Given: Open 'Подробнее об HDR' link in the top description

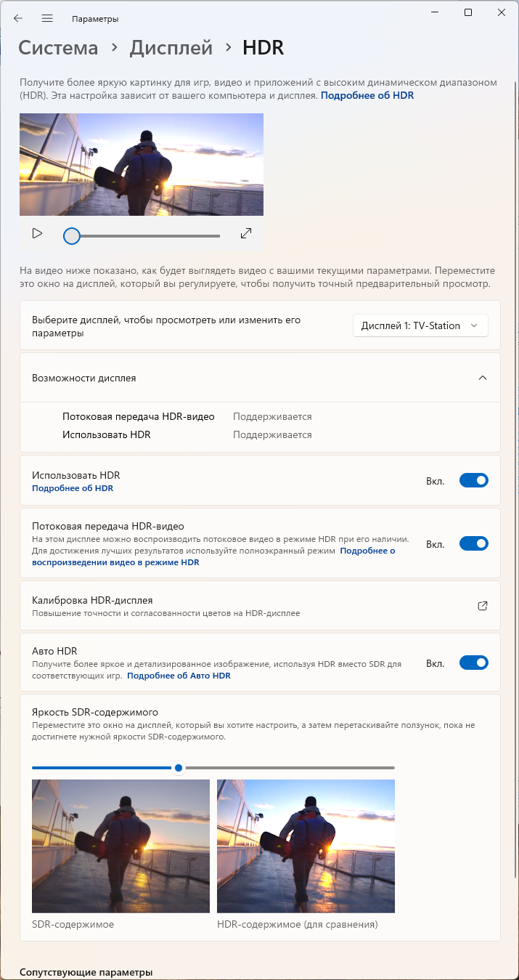Looking at the screenshot, I should [x=367, y=95].
